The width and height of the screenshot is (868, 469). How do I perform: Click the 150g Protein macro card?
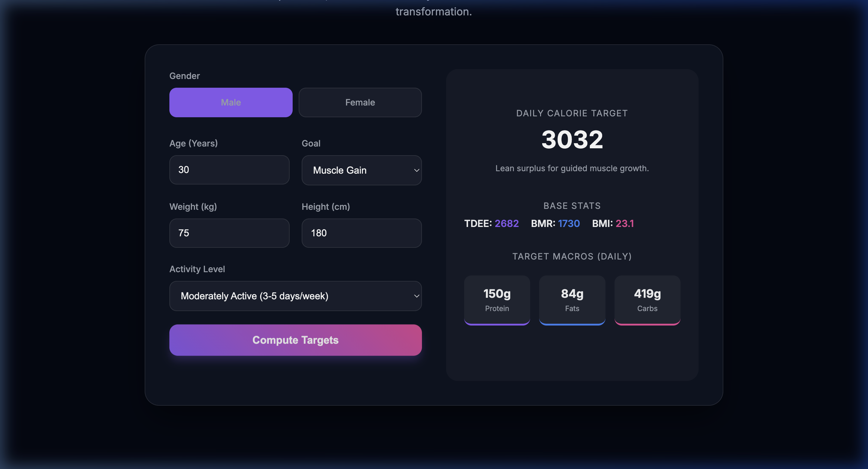pyautogui.click(x=497, y=300)
